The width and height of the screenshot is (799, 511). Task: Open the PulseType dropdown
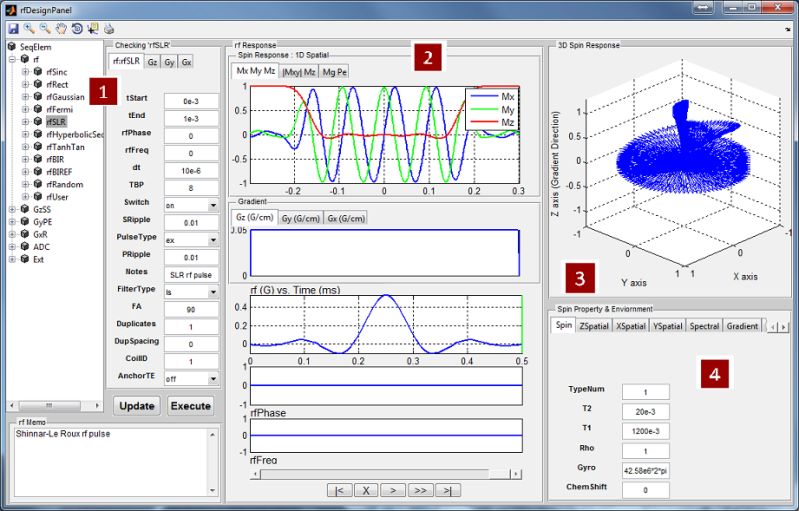[x=213, y=240]
